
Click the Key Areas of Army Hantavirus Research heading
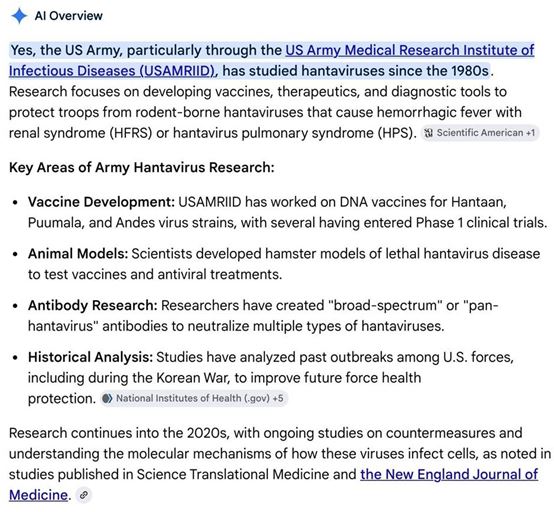tap(142, 167)
